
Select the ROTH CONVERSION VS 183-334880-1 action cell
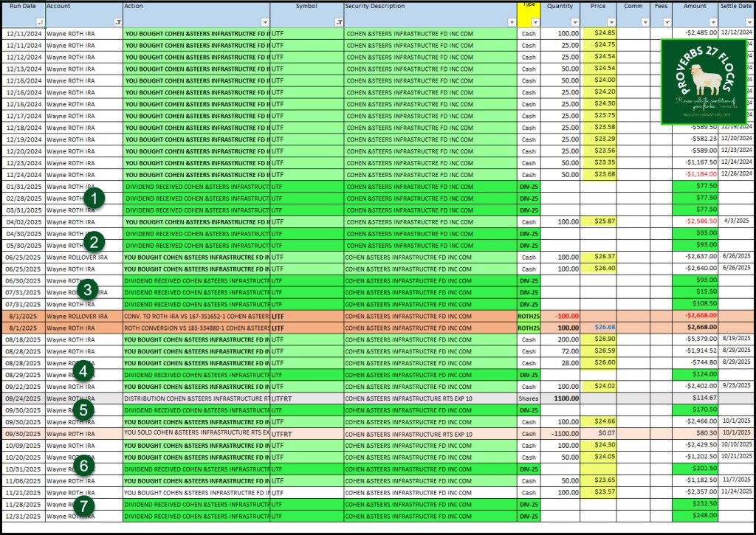(196, 327)
